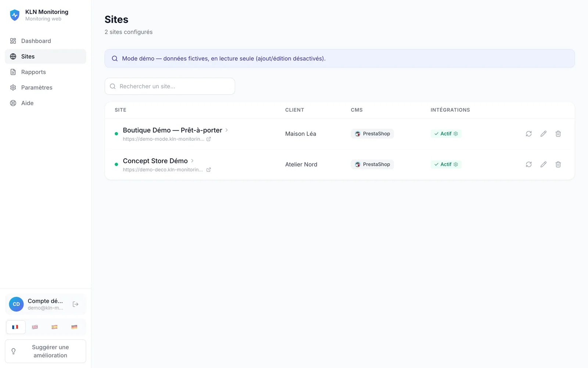The height and width of the screenshot is (368, 588).
Task: Click the Compte dé... account name
Action: coord(45,301)
